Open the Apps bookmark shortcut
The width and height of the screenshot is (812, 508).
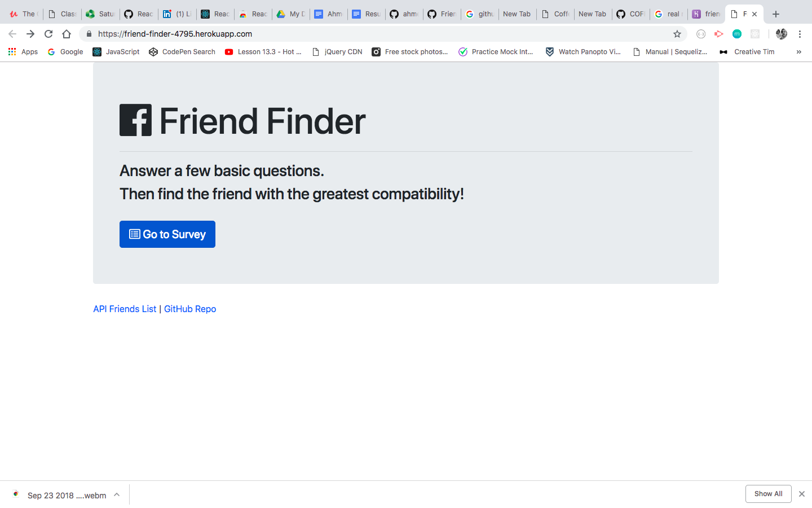(x=23, y=52)
